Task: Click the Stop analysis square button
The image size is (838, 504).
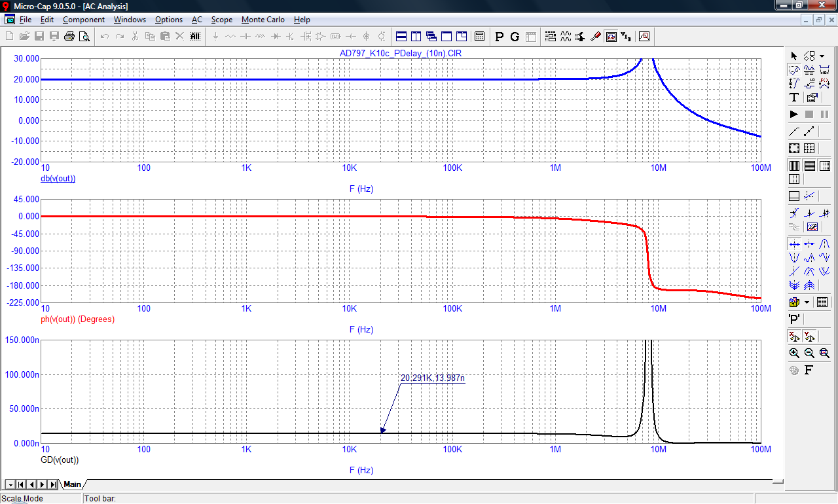Action: point(809,115)
